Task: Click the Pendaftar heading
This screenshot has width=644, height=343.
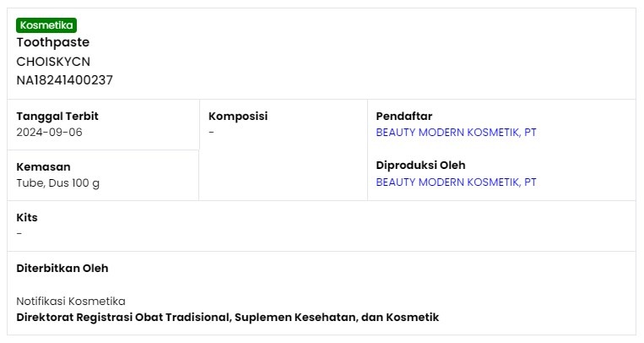Action: pyautogui.click(x=404, y=116)
